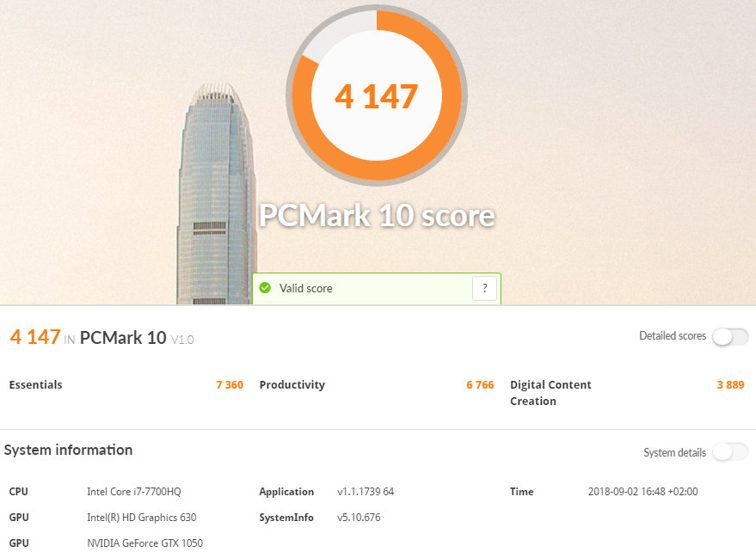Screen dimensions: 756x552
Task: Click the Intel Core i7-7700HQ CPU entry
Action: click(x=133, y=492)
